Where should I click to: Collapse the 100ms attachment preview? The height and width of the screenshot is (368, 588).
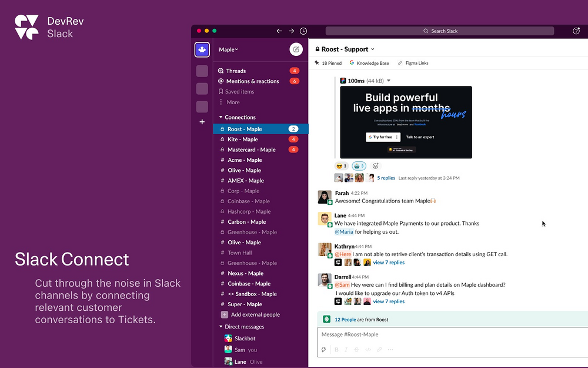click(389, 81)
